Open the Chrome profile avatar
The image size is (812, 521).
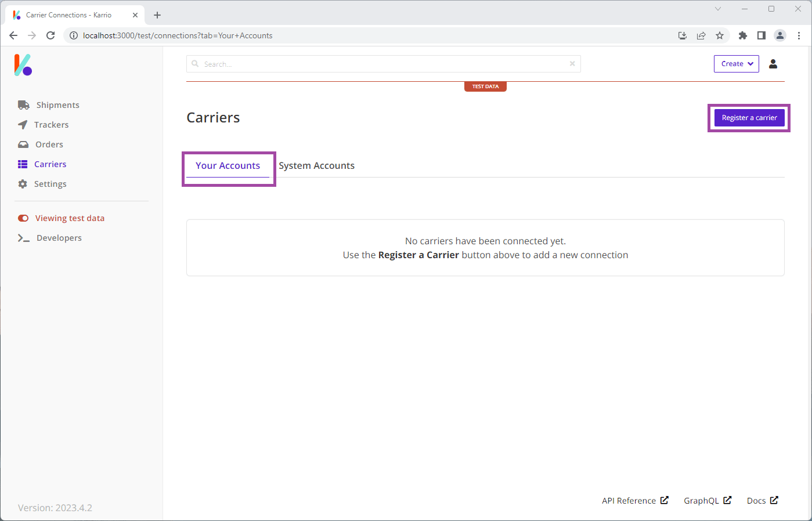(780, 35)
